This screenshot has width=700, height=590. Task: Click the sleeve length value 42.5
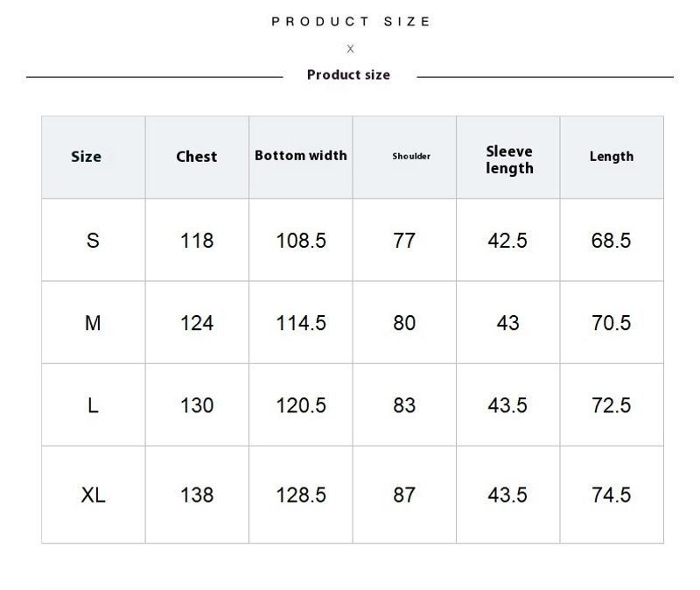(507, 241)
